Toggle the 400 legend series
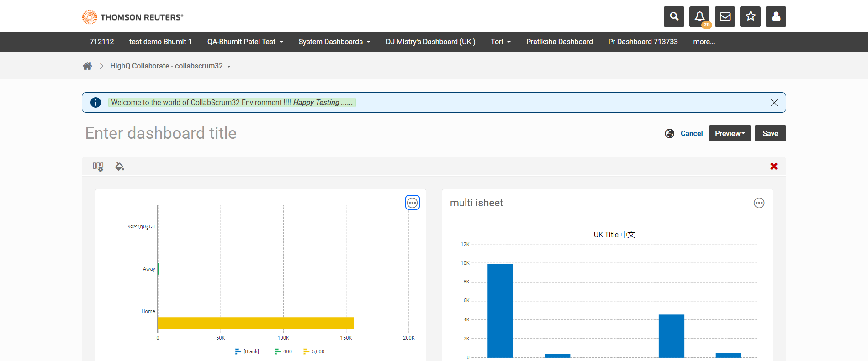Viewport: 868px width, 361px height. [283, 351]
